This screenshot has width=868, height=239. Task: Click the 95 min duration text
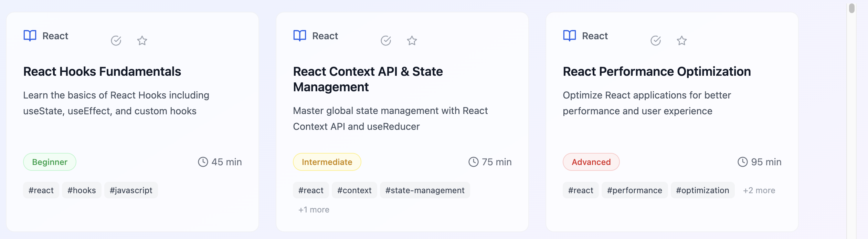tap(766, 162)
